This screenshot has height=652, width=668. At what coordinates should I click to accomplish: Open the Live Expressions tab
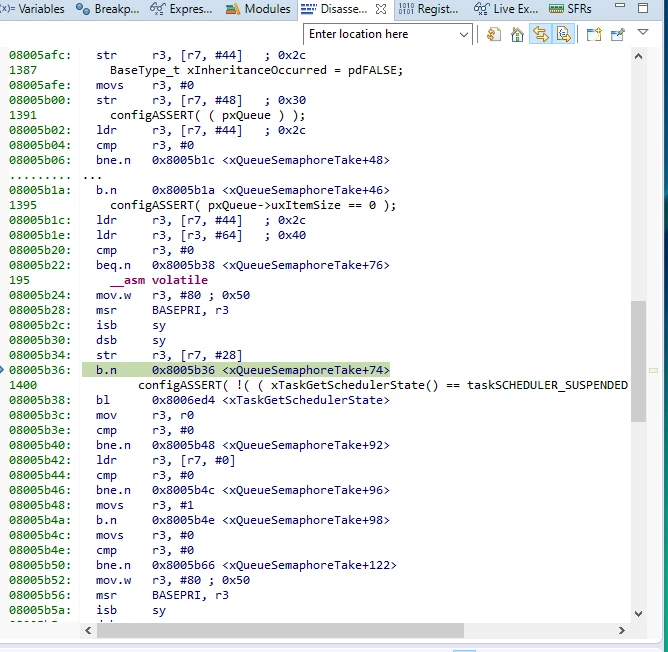[506, 9]
